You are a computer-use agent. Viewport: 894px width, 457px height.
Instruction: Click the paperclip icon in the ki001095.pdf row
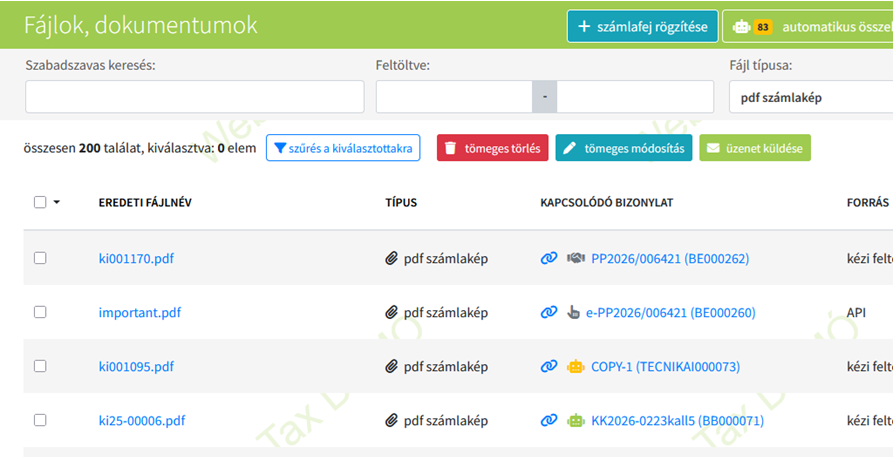point(391,366)
